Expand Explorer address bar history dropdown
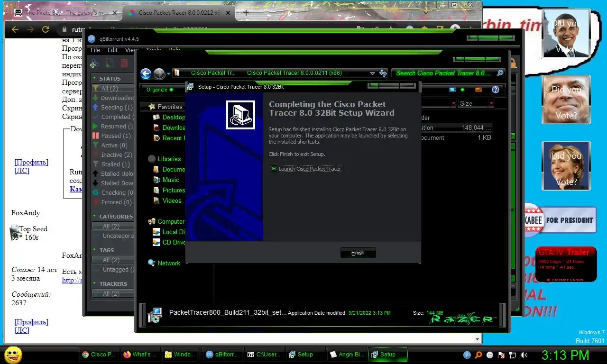The width and height of the screenshot is (607, 364). click(x=372, y=73)
